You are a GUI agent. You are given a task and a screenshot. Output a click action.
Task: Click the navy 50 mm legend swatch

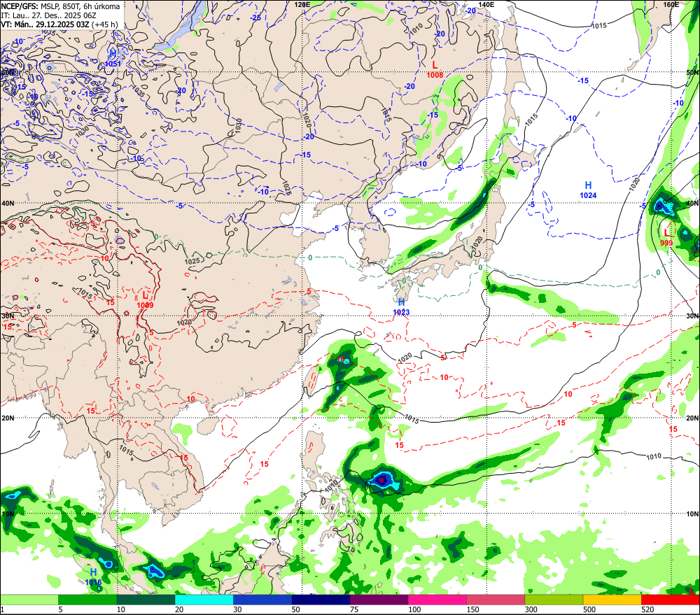point(321,600)
